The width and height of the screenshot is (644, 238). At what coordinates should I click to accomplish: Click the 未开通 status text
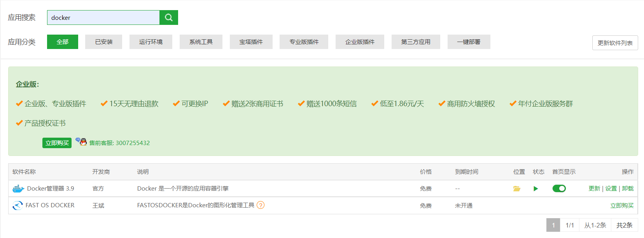(464, 206)
